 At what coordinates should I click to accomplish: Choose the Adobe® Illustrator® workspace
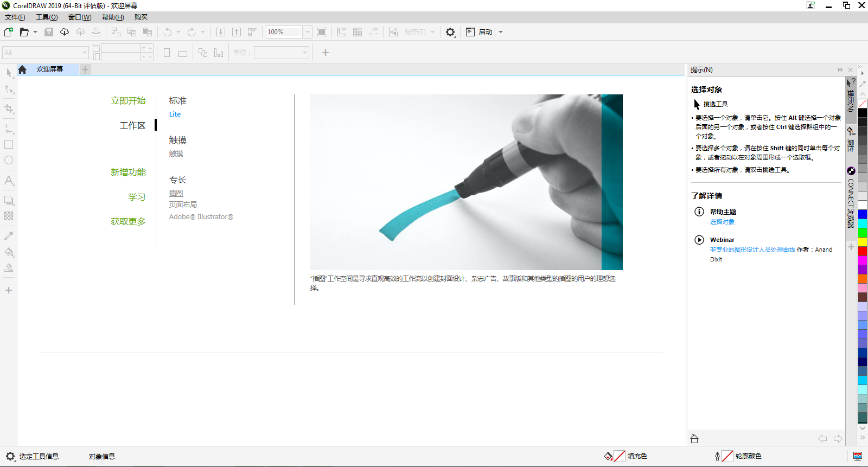coord(201,216)
